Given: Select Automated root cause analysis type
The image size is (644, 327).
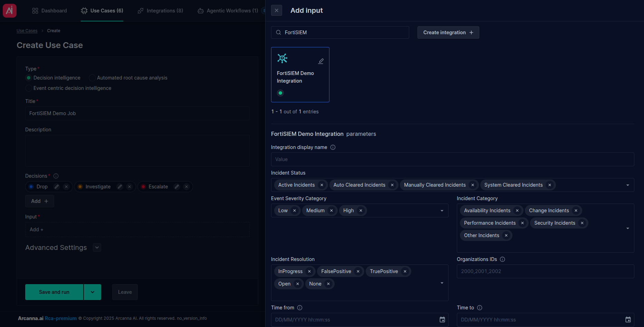Looking at the screenshot, I should click(92, 78).
